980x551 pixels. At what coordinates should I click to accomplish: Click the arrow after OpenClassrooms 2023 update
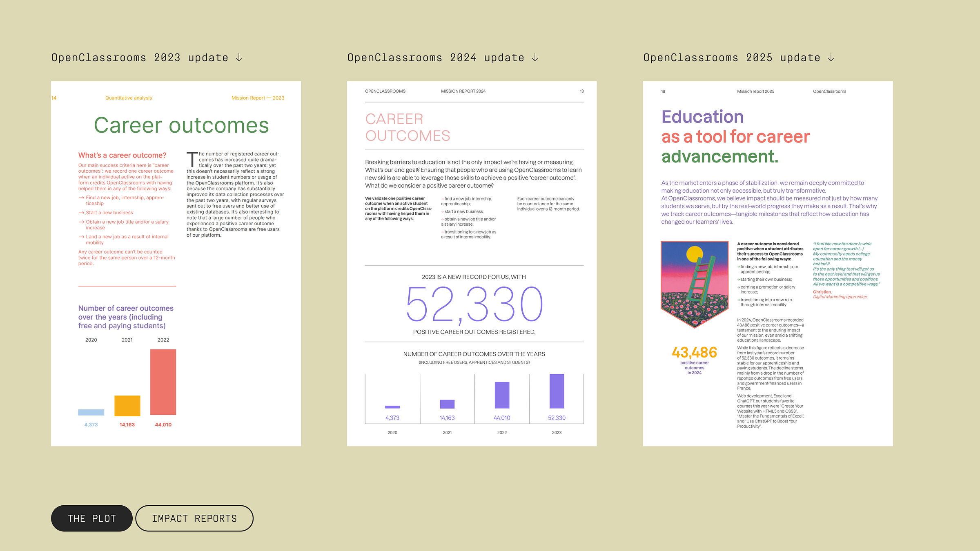pyautogui.click(x=239, y=58)
